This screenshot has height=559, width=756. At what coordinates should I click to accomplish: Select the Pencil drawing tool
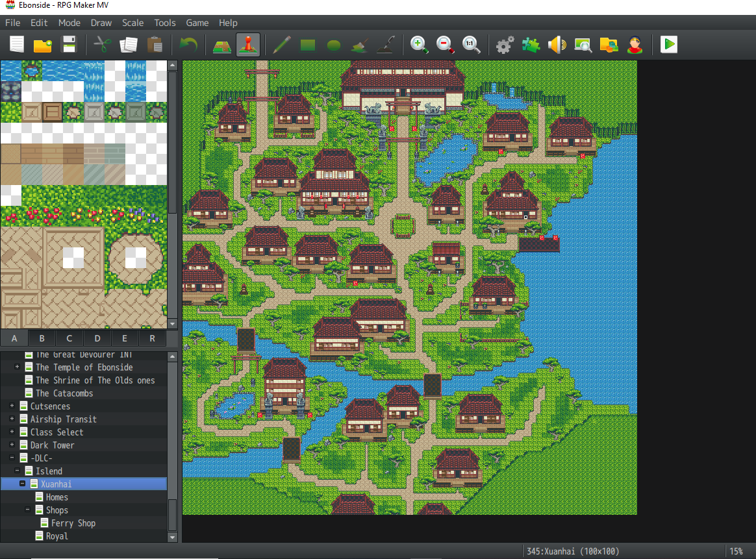281,45
